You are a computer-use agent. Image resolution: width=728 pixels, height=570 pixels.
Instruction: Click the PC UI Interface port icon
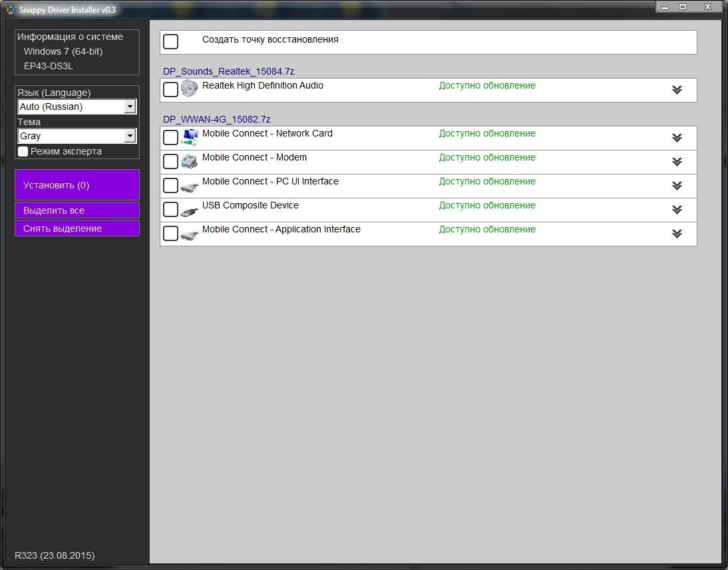coord(190,186)
